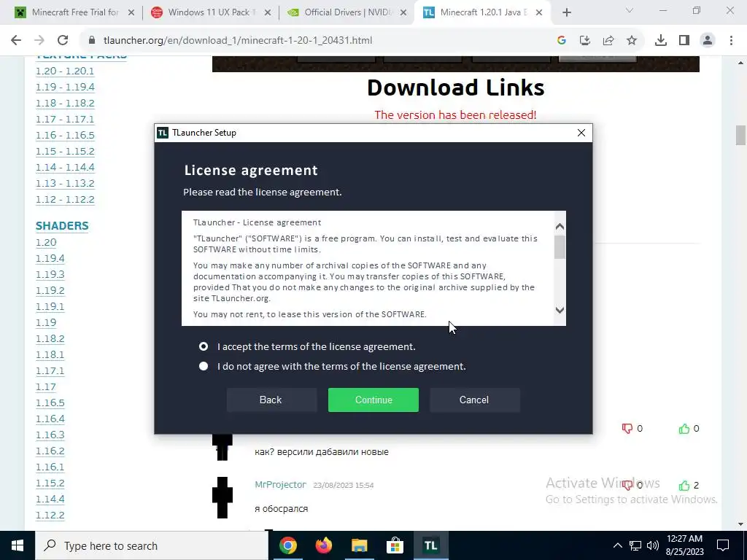This screenshot has height=560, width=747.
Task: Click install app icon in address bar
Action: coord(585,41)
